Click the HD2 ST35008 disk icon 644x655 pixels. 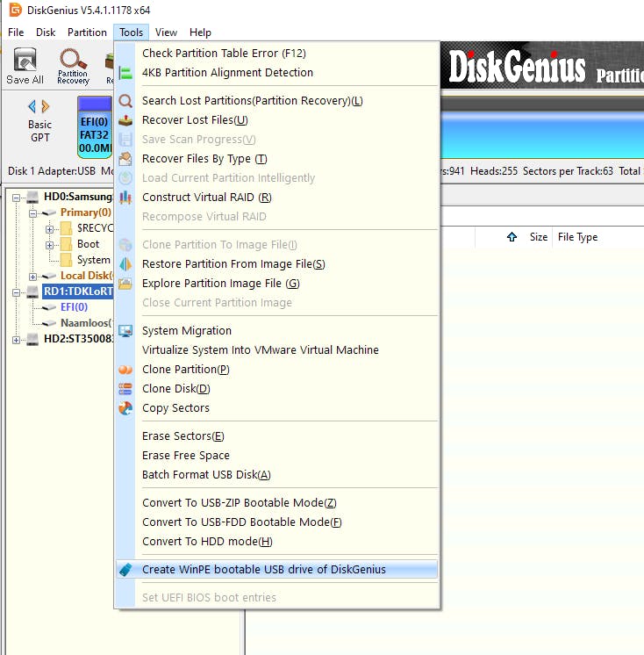32,339
